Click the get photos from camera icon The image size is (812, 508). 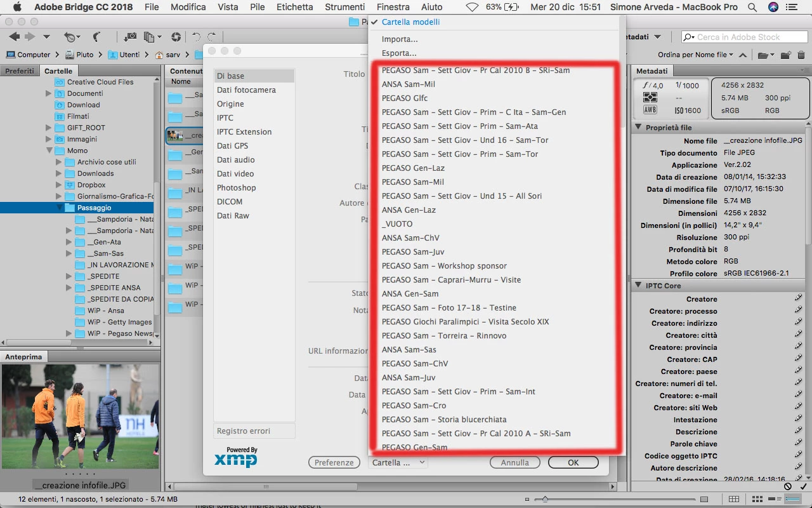pyautogui.click(x=130, y=37)
